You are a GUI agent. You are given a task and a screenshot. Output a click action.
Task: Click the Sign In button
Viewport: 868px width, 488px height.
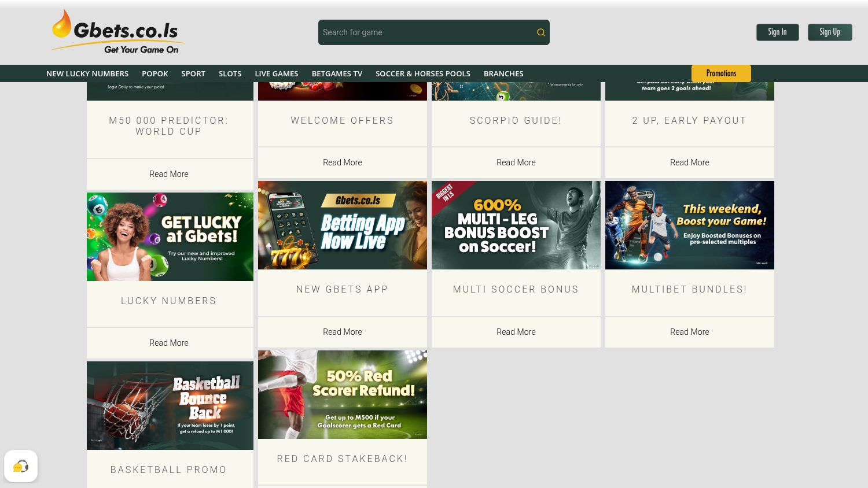(777, 32)
